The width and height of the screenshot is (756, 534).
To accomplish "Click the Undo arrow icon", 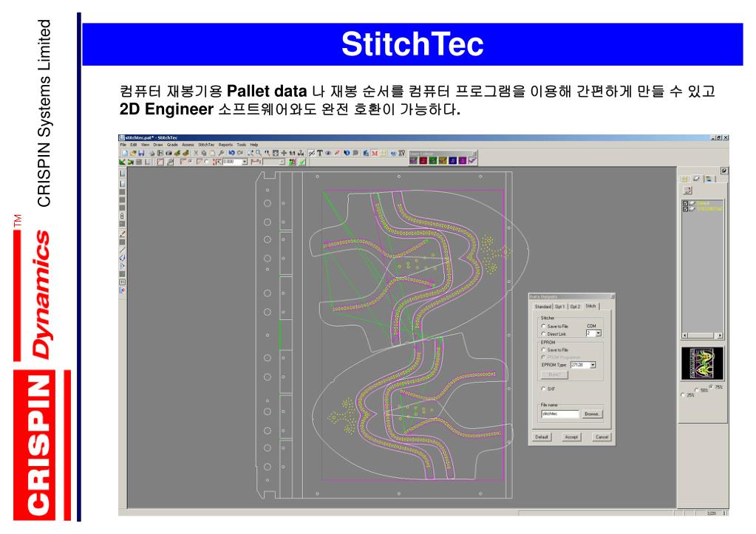I will tap(232, 153).
